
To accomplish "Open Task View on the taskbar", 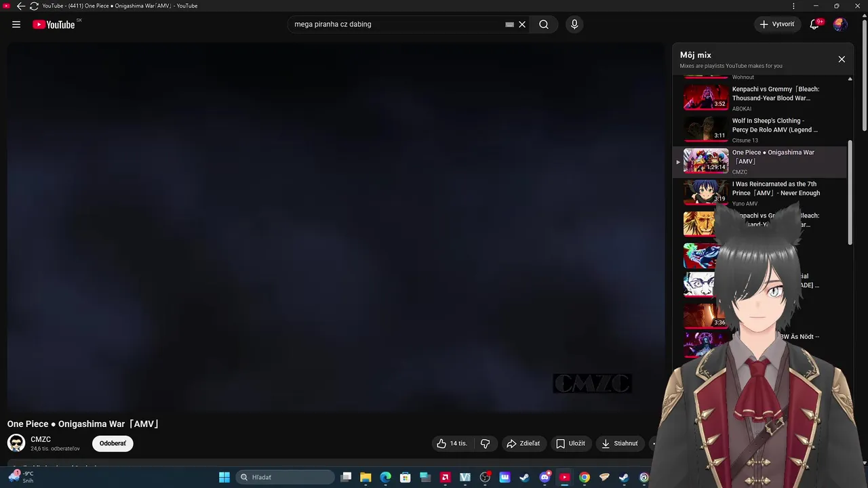I will coord(346,477).
